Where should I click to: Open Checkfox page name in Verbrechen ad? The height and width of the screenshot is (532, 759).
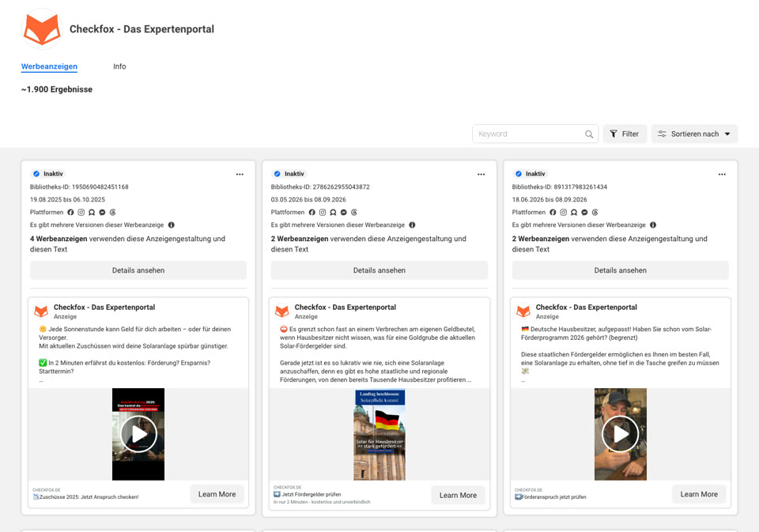[x=346, y=307]
